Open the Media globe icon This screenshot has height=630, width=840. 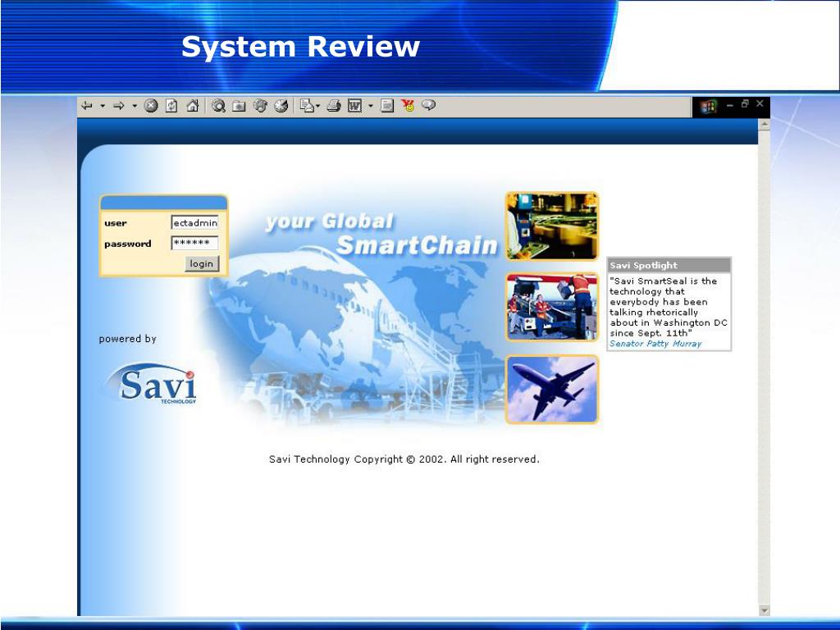(x=260, y=106)
